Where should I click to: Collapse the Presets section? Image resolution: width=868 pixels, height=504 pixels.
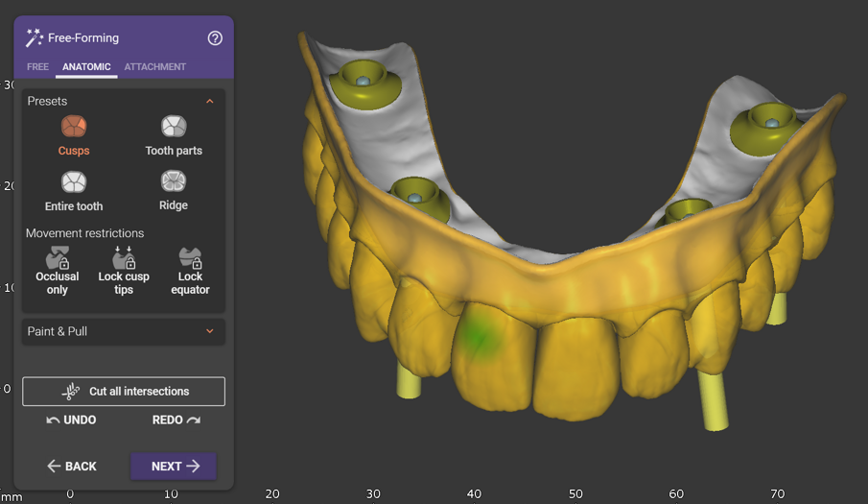[x=210, y=101]
